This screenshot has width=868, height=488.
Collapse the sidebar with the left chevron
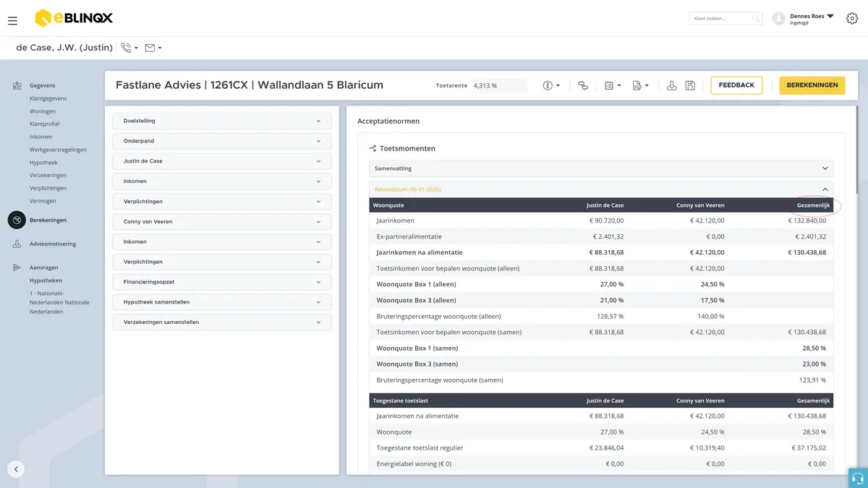16,468
